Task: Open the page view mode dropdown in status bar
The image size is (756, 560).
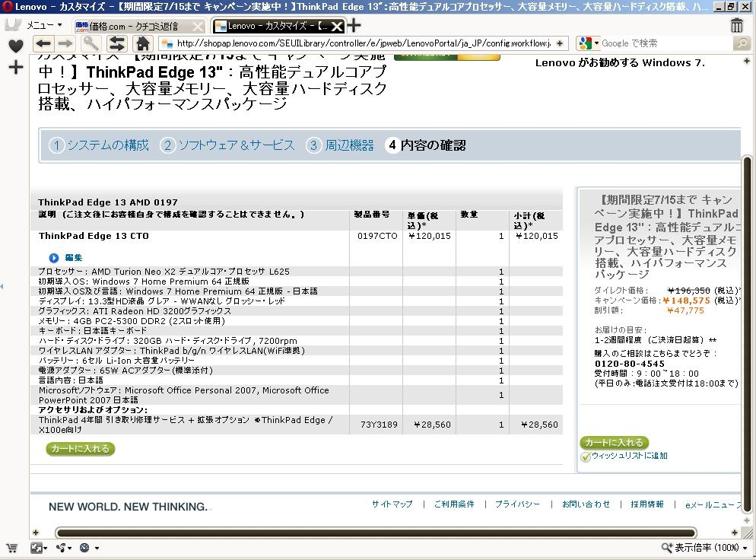Action: pos(39,548)
